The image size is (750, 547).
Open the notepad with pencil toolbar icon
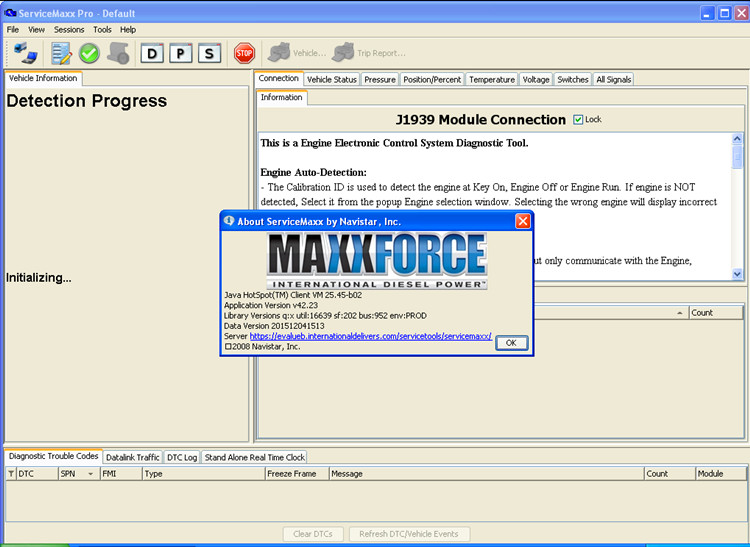point(61,53)
